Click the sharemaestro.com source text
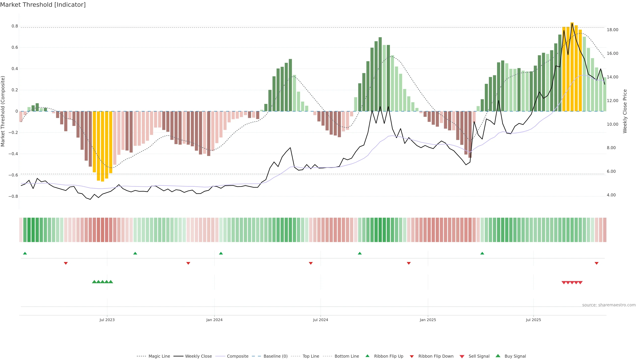 coord(609,305)
